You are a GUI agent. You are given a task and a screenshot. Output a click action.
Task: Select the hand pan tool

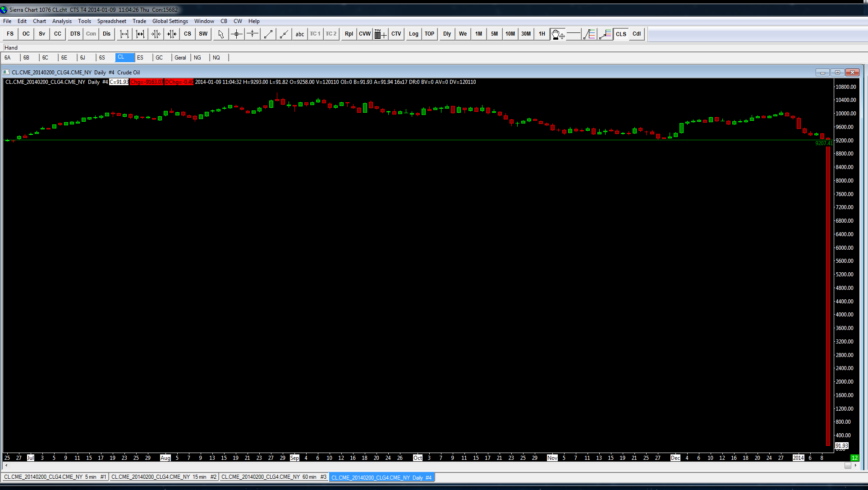557,34
